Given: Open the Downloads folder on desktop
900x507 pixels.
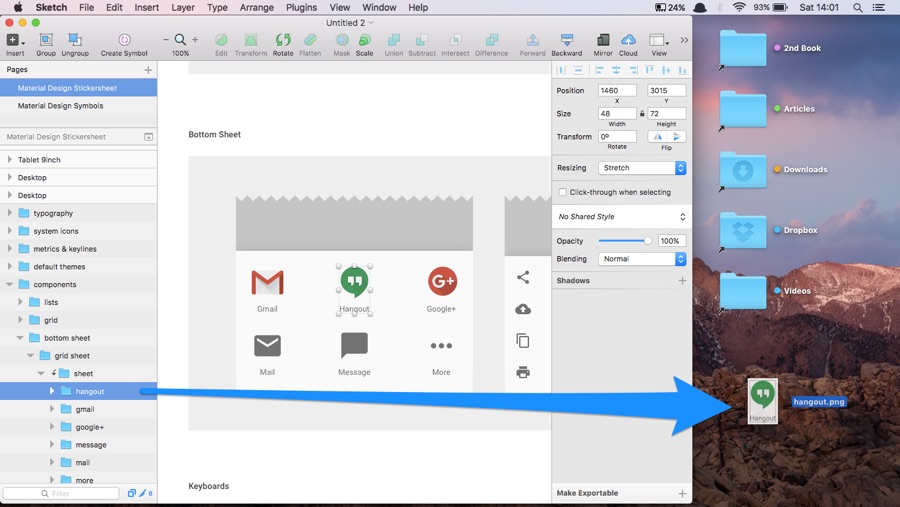Looking at the screenshot, I should click(x=743, y=171).
